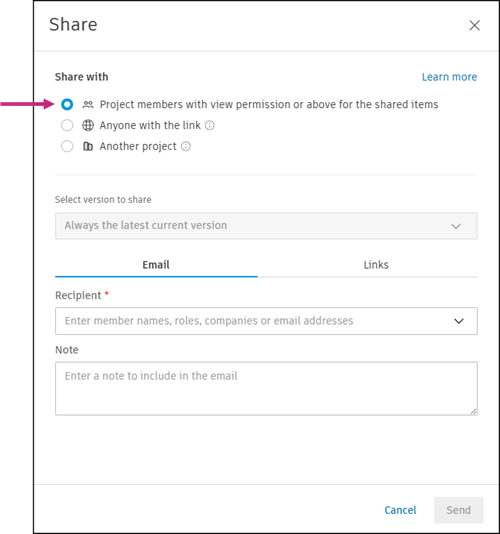Focus the Recipient input field
The width and height of the screenshot is (500, 534).
click(266, 321)
